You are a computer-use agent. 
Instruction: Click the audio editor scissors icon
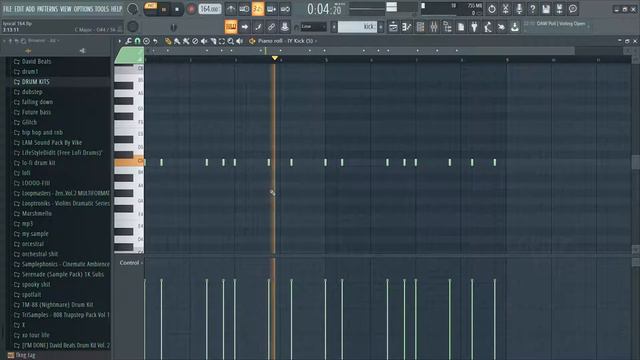point(505,9)
